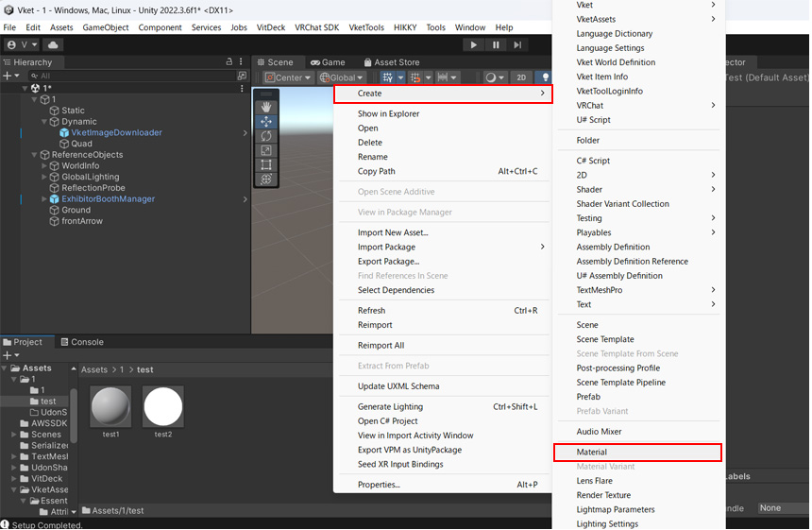Select the Transform tool in Scene
The width and height of the screenshot is (812, 530).
(266, 180)
